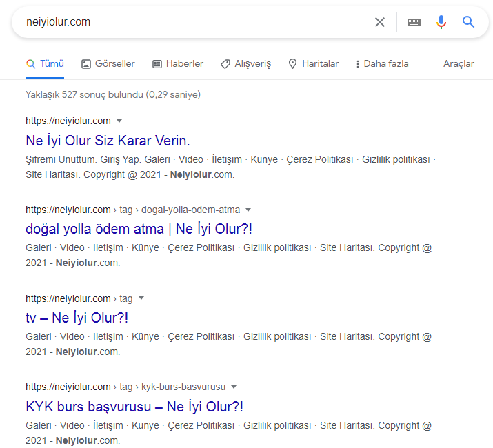Open the tv – Ne İyi Olur result

(77, 318)
